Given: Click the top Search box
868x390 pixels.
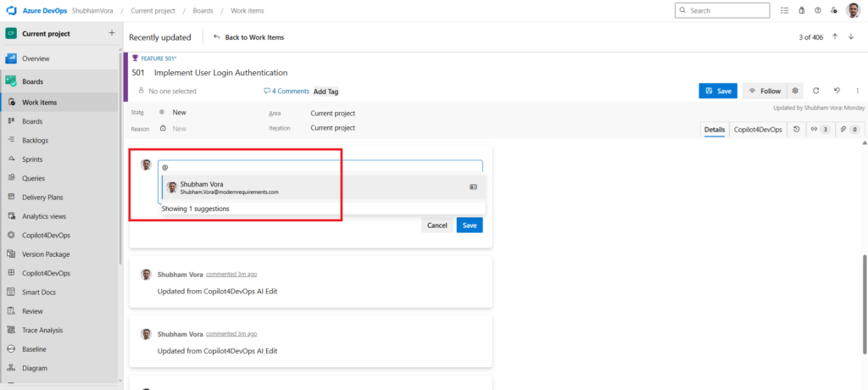Looking at the screenshot, I should point(722,10).
